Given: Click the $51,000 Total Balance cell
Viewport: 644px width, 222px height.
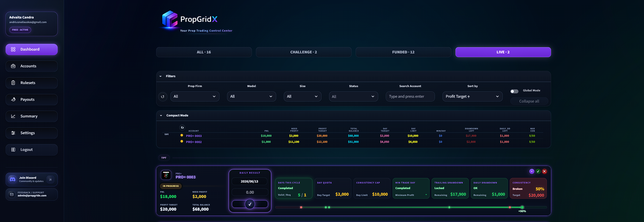Looking at the screenshot, I should (353, 142).
